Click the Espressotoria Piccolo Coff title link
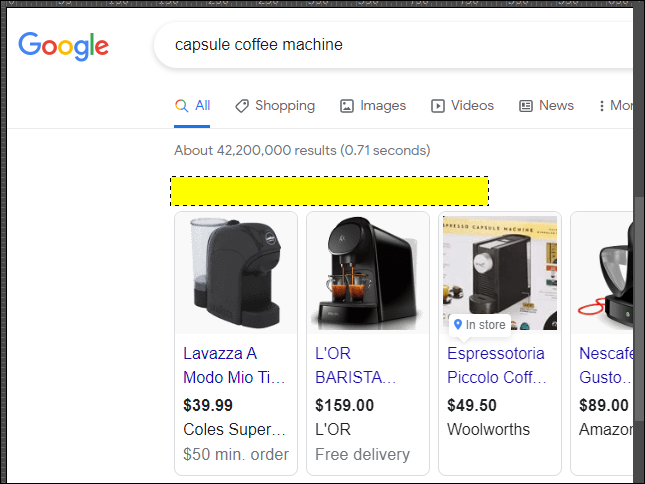The height and width of the screenshot is (484, 645). click(x=497, y=366)
